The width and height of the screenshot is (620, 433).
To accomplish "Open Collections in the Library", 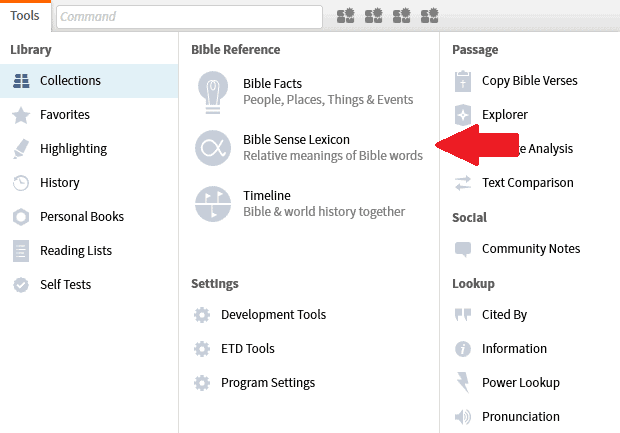I will [70, 81].
